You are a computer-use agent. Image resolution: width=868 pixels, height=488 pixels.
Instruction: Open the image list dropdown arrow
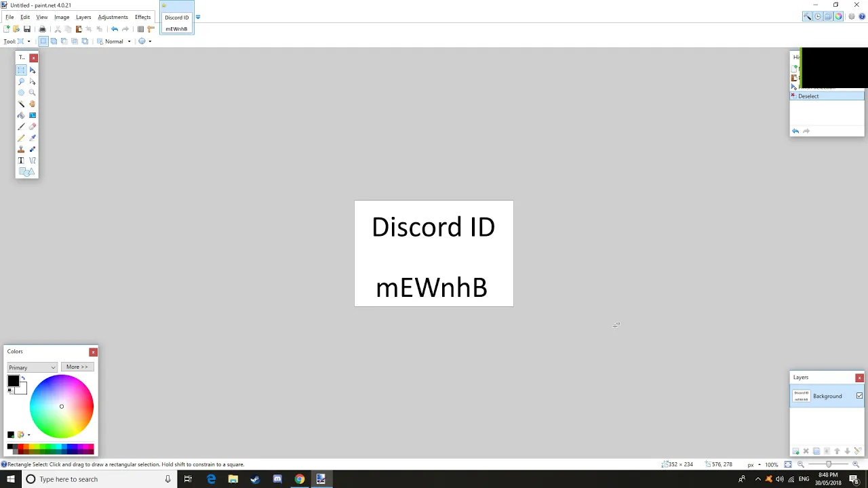tap(198, 17)
